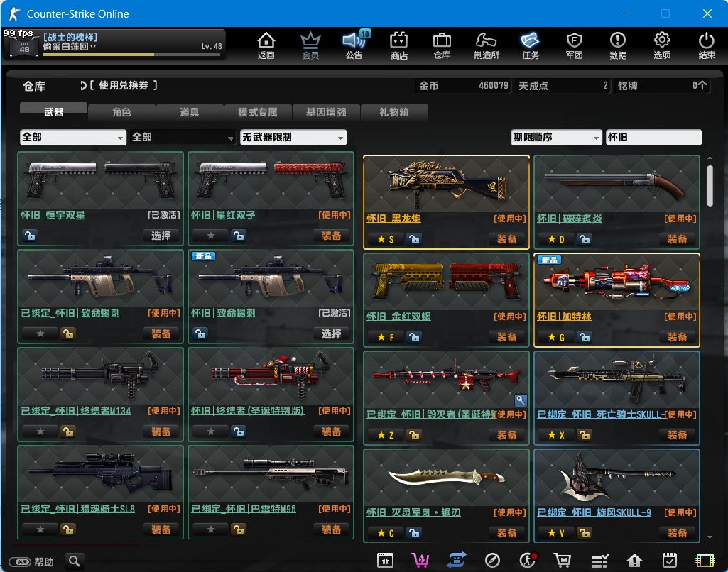This screenshot has height=572, width=728.
Task: Open the 军团 clan shield icon
Action: pyautogui.click(x=575, y=45)
